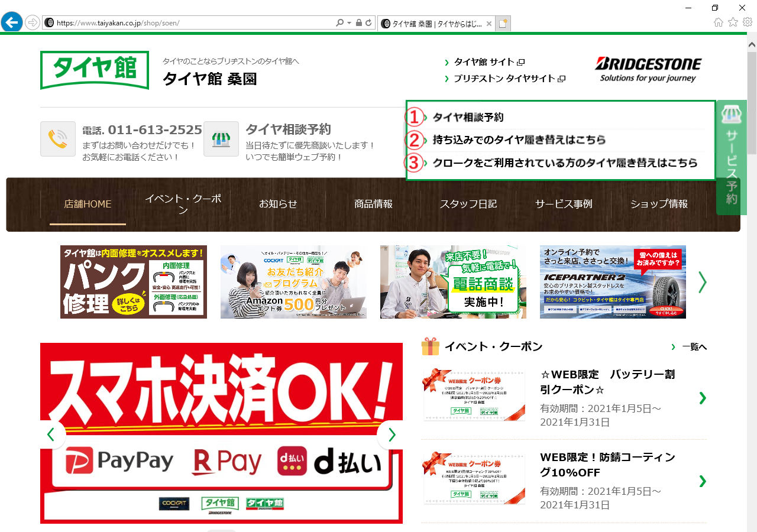Open ショップ情報 navigation tab
Screen dimensions: 757x532
pos(659,204)
